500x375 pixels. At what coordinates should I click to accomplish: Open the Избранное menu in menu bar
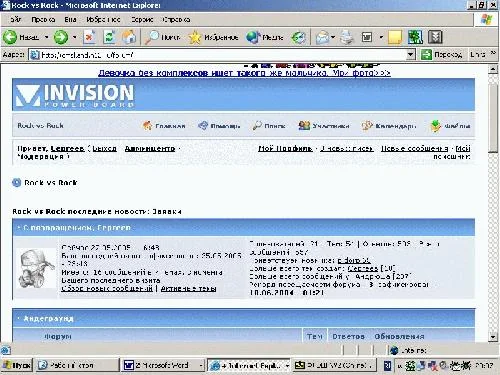[103, 19]
